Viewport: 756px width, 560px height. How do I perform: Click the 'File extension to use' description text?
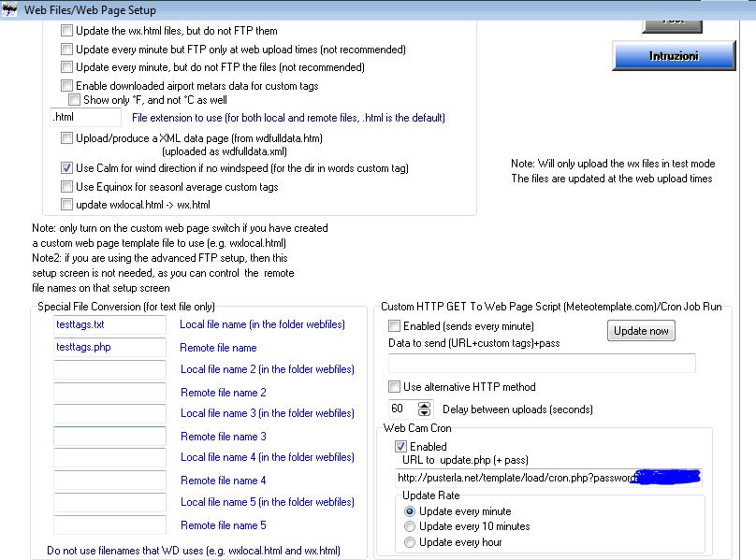(288, 118)
